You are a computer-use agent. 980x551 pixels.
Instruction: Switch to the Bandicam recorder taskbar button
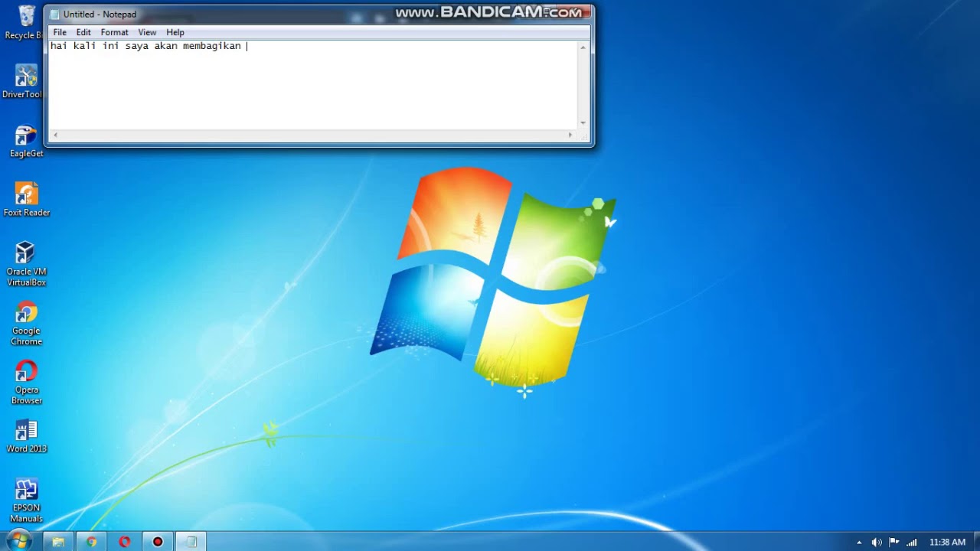coord(158,542)
